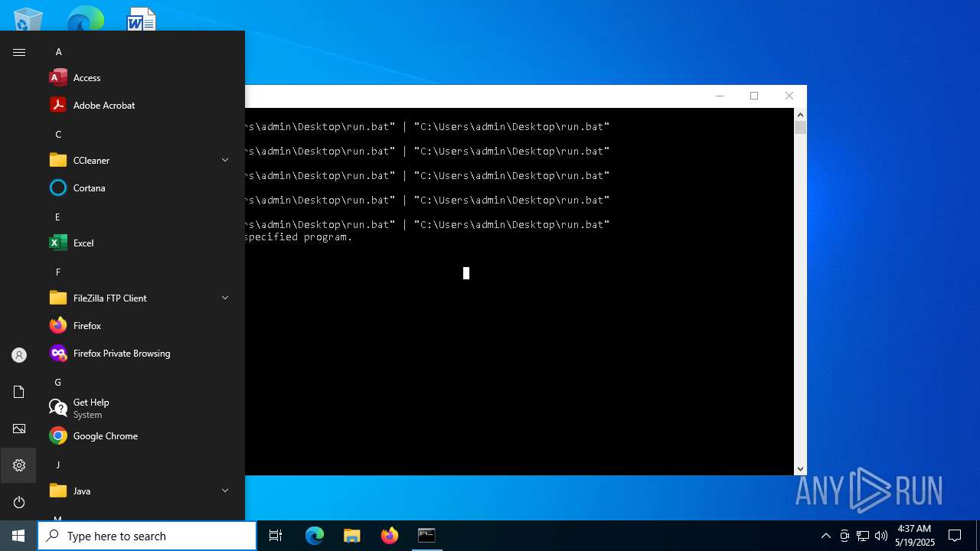Image resolution: width=980 pixels, height=551 pixels.
Task: Open the Word document on desktop
Action: pos(141,20)
